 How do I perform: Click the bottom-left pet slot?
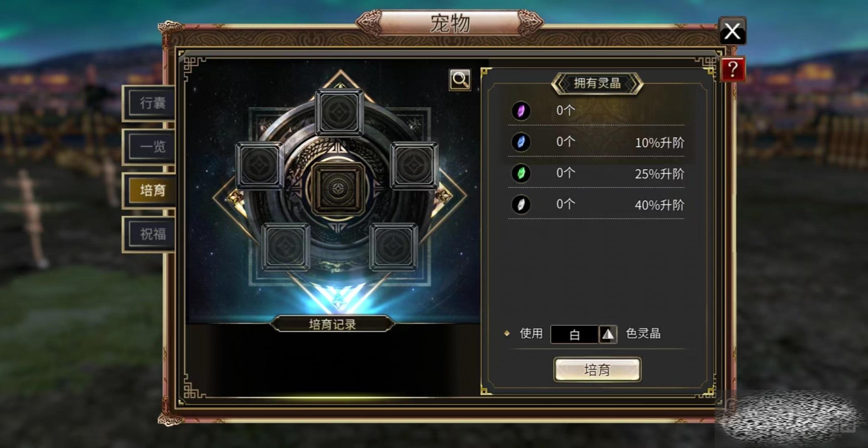[x=286, y=247]
